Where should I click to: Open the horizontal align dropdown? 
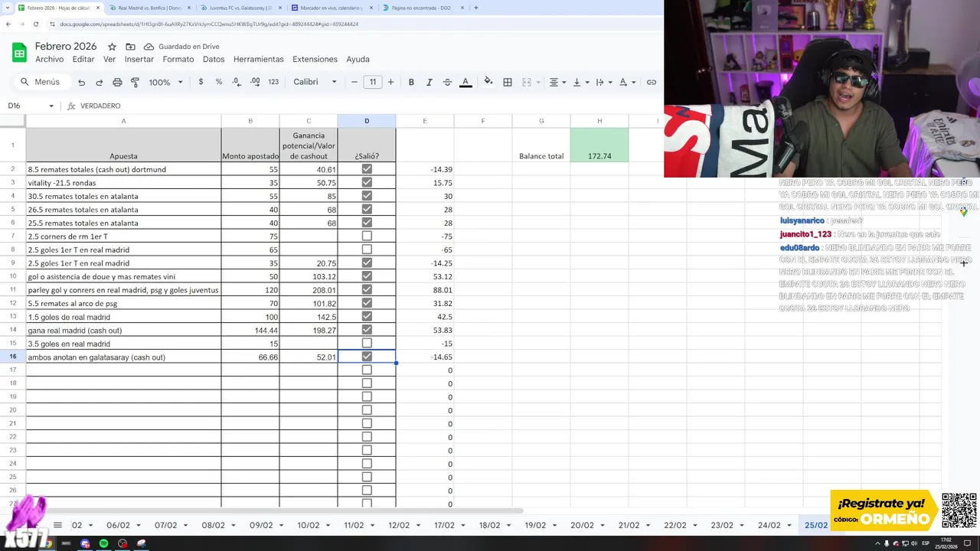pyautogui.click(x=557, y=82)
